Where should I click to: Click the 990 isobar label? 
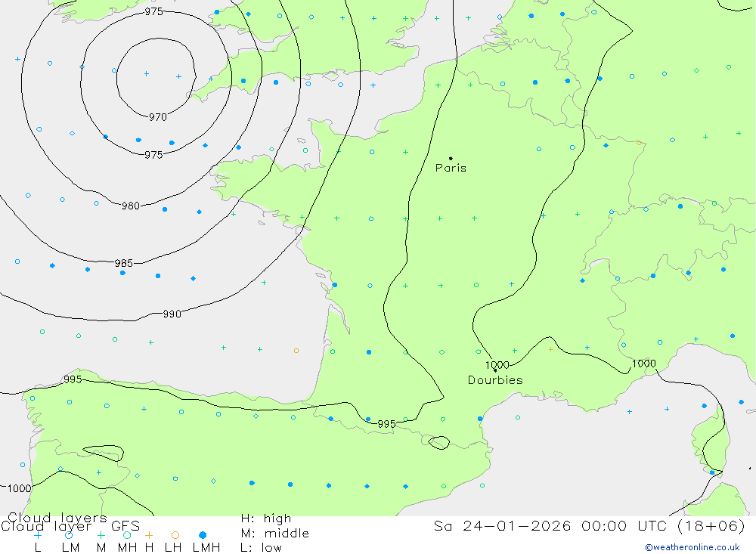(172, 314)
